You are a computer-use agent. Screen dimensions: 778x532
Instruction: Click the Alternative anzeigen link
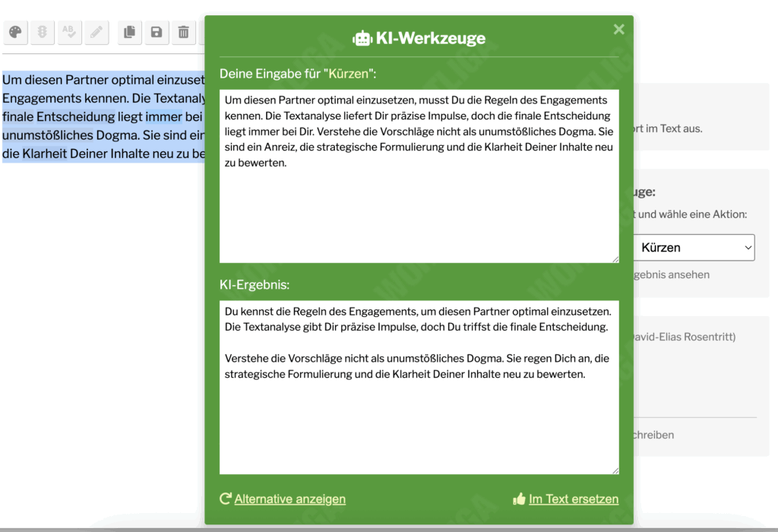pos(289,499)
